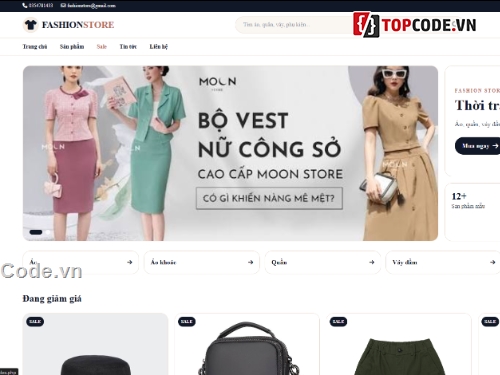Open the black hat product thumbnail
This screenshot has width=500, height=375.
pos(95,344)
